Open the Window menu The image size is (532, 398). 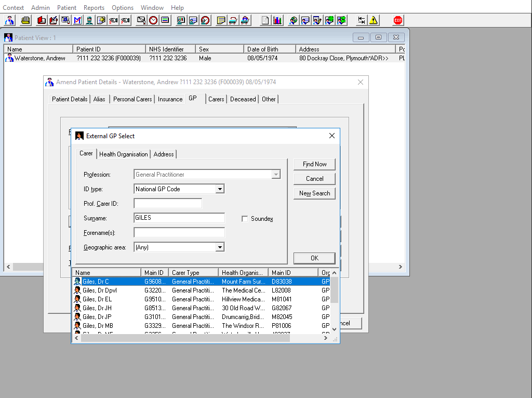(x=152, y=7)
